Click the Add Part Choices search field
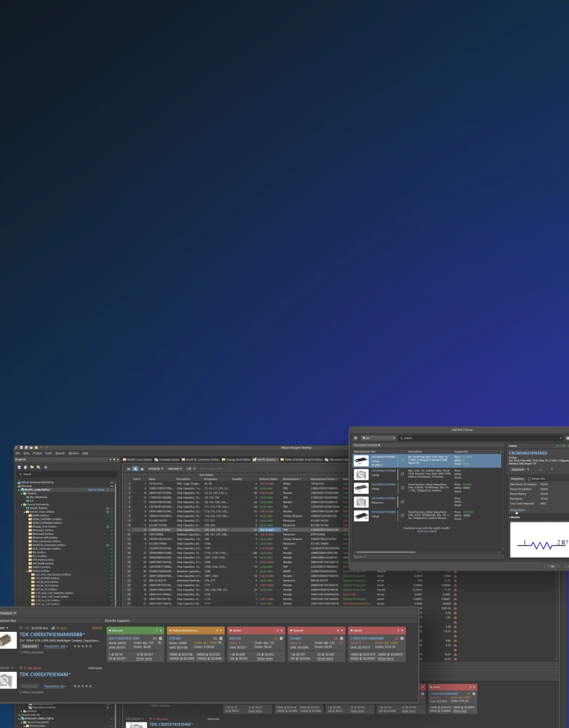The image size is (569, 728). tap(479, 438)
